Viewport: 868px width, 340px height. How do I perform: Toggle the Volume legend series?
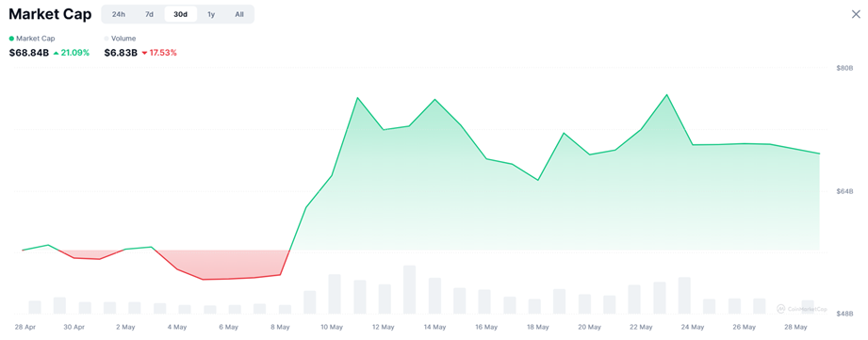(x=120, y=39)
